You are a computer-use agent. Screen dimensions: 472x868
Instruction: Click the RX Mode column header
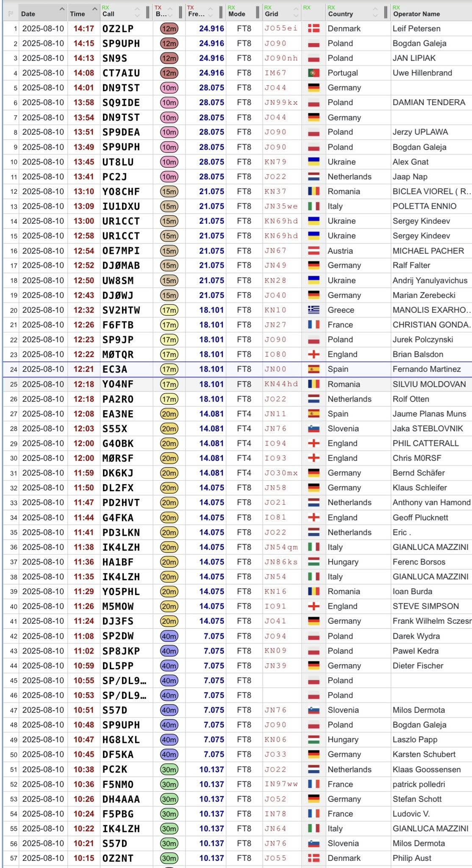[236, 14]
